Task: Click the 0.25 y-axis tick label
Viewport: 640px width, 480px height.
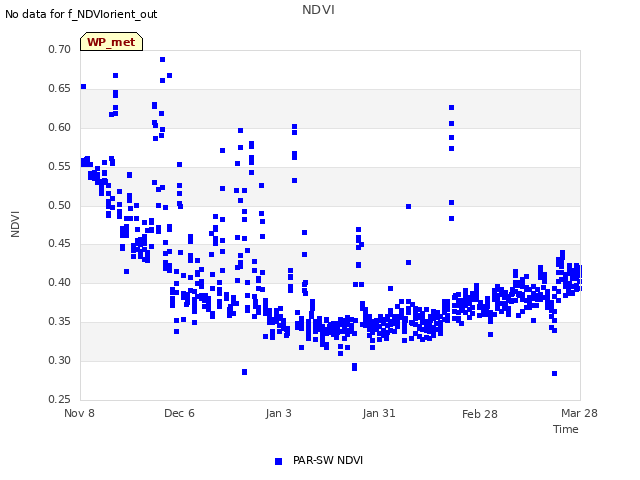Action: coord(59,399)
